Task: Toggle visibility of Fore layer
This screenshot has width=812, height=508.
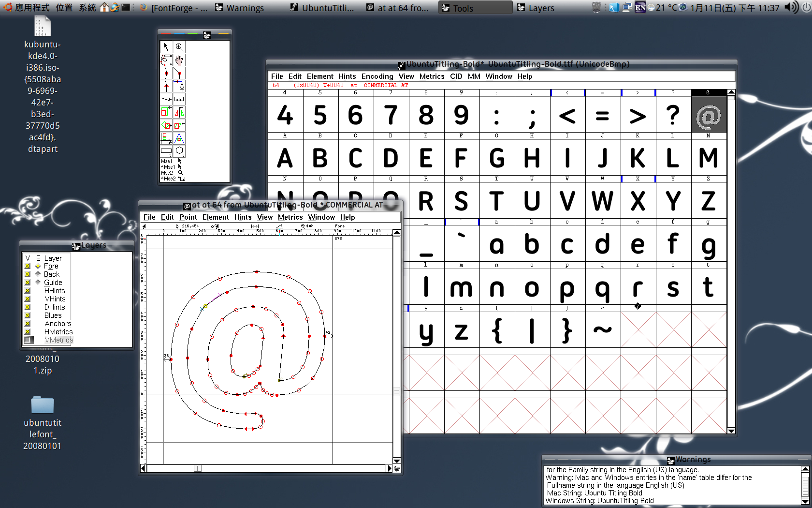Action: pyautogui.click(x=28, y=266)
